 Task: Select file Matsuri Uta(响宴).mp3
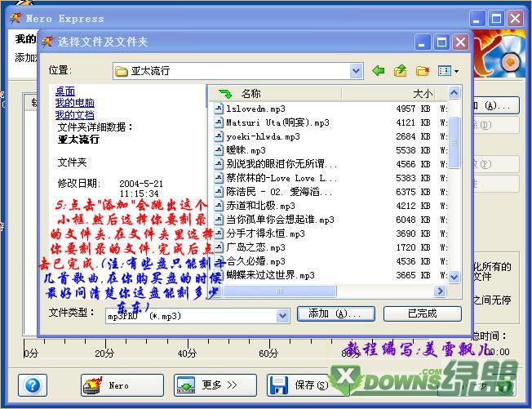pos(277,122)
